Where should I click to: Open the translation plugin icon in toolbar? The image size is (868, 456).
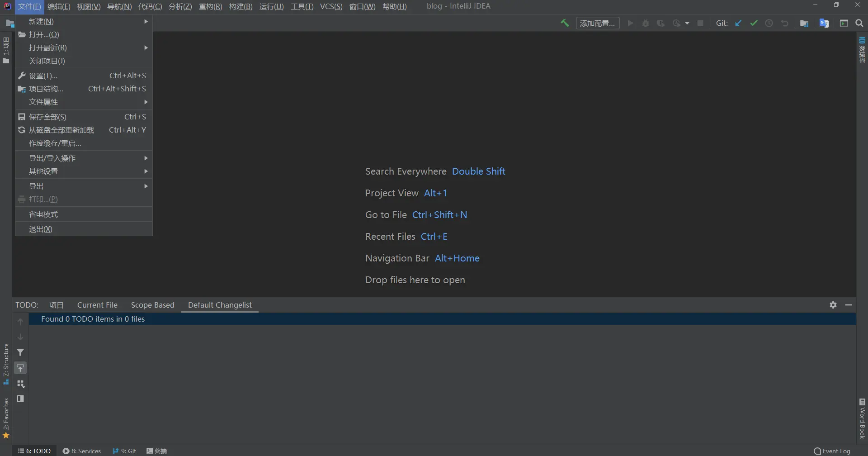824,23
